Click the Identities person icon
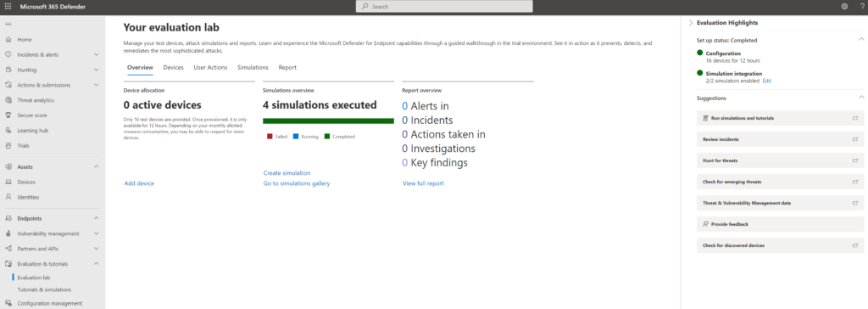The width and height of the screenshot is (868, 309). pos(8,197)
